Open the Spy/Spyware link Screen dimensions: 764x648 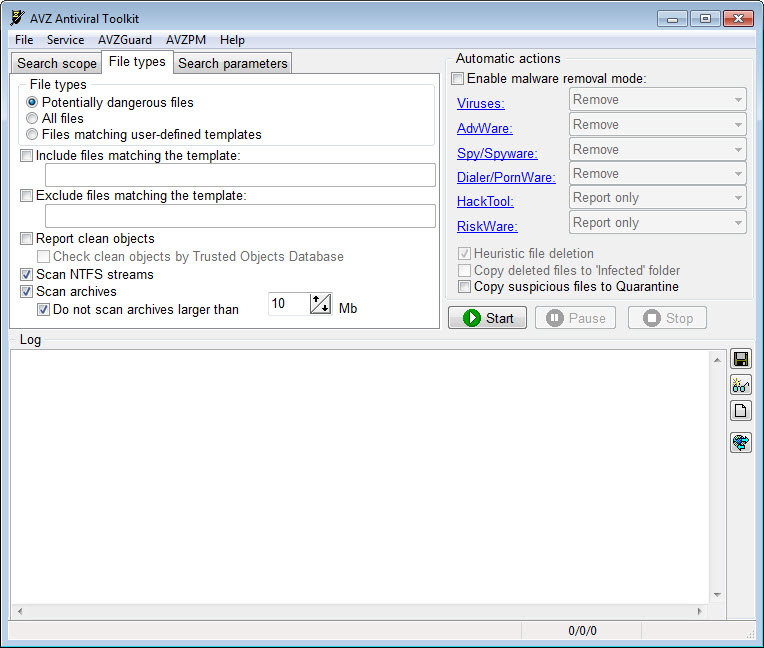coord(497,153)
